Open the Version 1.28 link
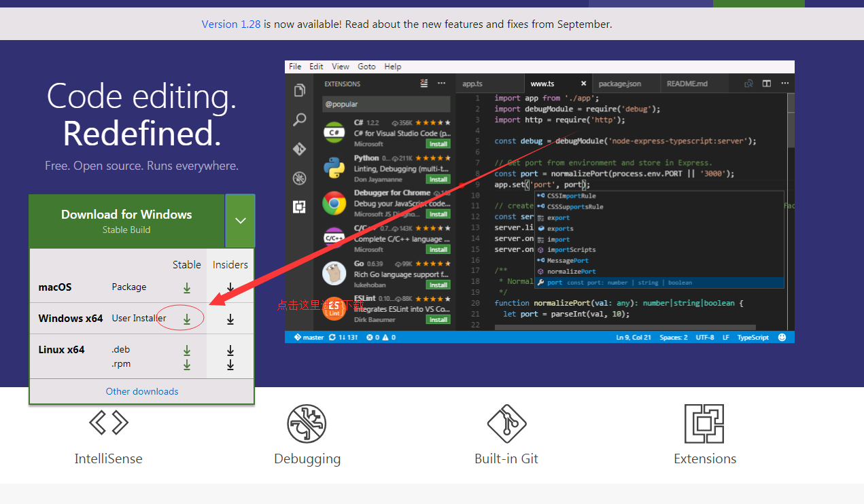The image size is (864, 504). (x=231, y=24)
